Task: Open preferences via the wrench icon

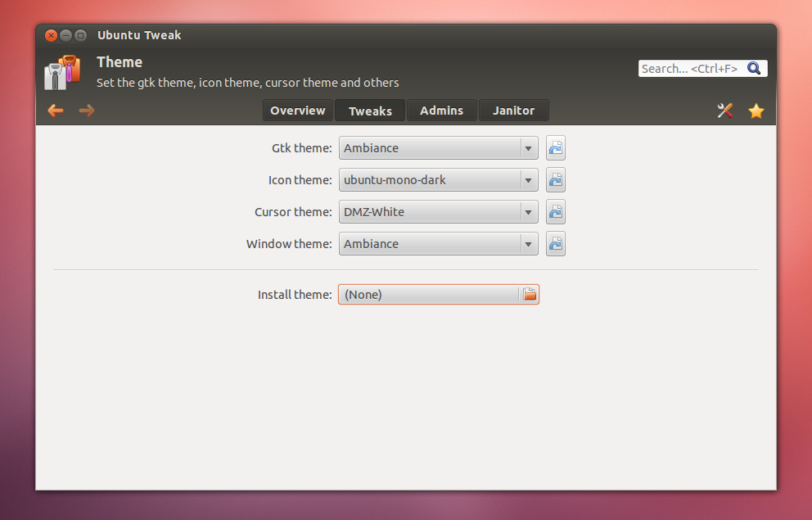Action: click(x=724, y=111)
